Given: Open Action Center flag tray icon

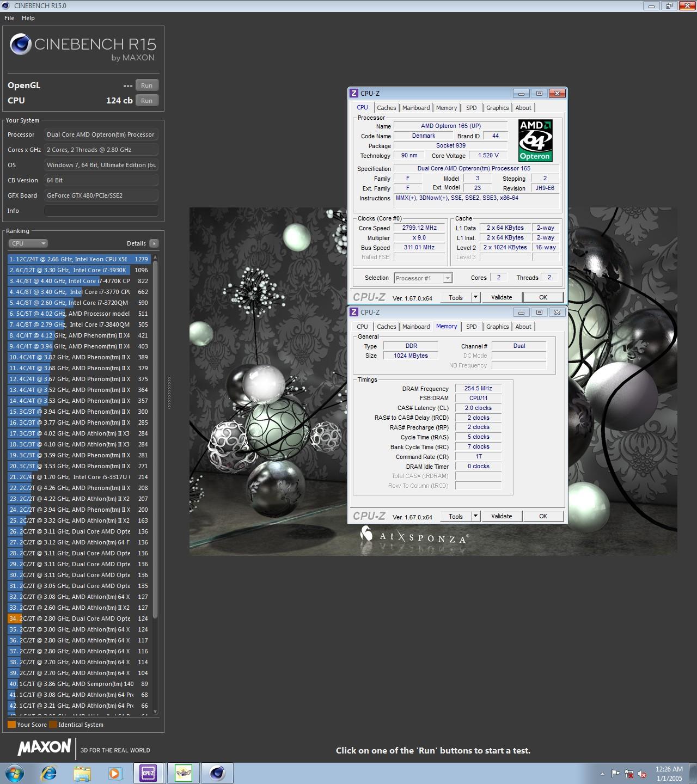Looking at the screenshot, I should tap(615, 774).
